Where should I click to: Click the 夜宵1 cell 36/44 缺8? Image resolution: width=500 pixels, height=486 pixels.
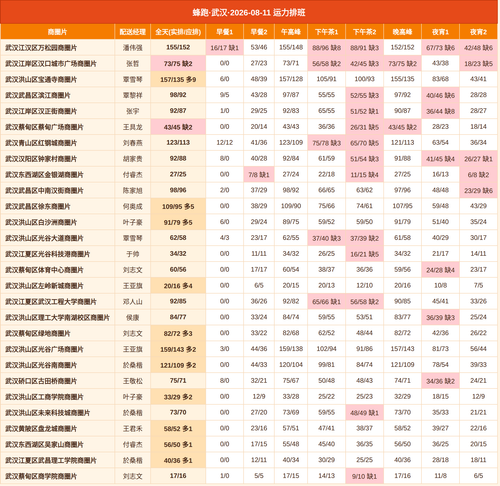coord(441,111)
